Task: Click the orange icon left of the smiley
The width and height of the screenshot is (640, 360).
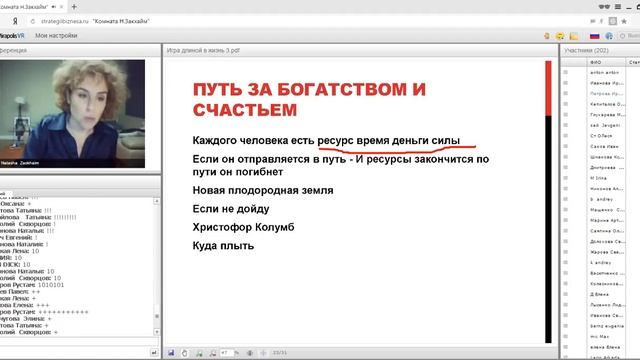Action: pos(547,36)
